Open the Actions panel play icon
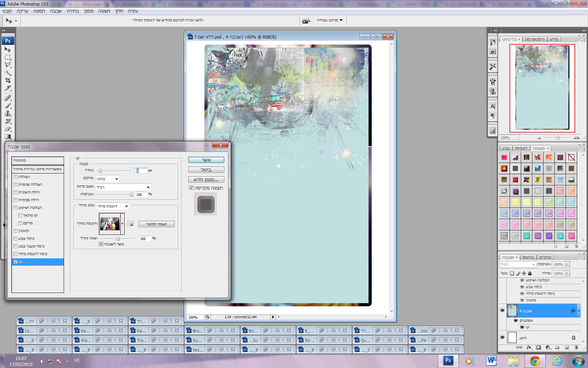Image resolution: width=588 pixels, height=368 pixels. click(492, 52)
